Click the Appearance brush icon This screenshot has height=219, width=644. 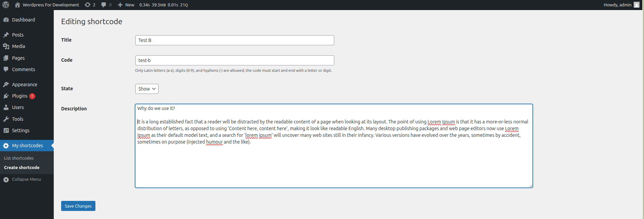[6, 85]
